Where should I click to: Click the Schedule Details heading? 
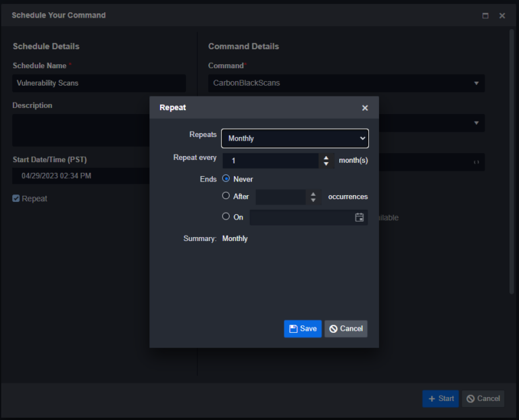pos(46,47)
